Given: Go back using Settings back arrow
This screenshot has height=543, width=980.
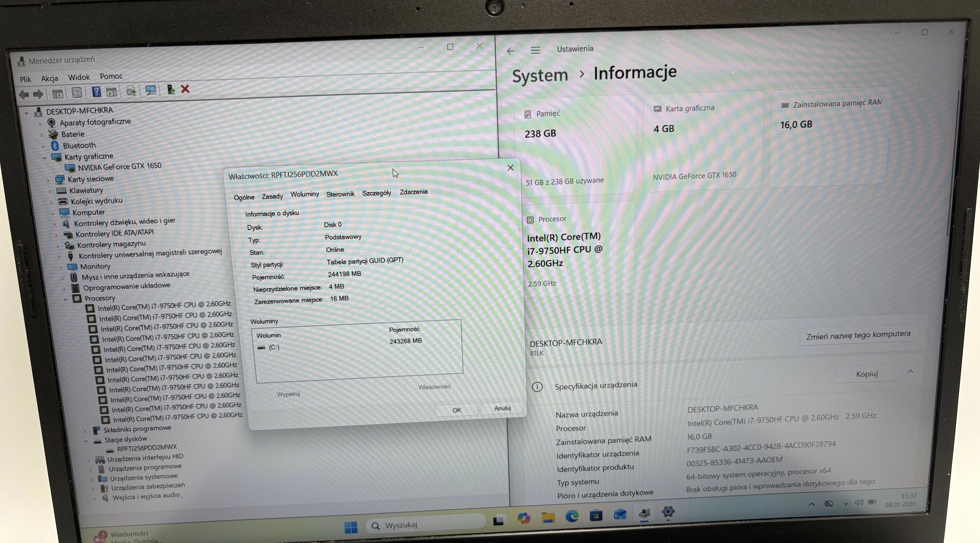Looking at the screenshot, I should click(x=511, y=51).
